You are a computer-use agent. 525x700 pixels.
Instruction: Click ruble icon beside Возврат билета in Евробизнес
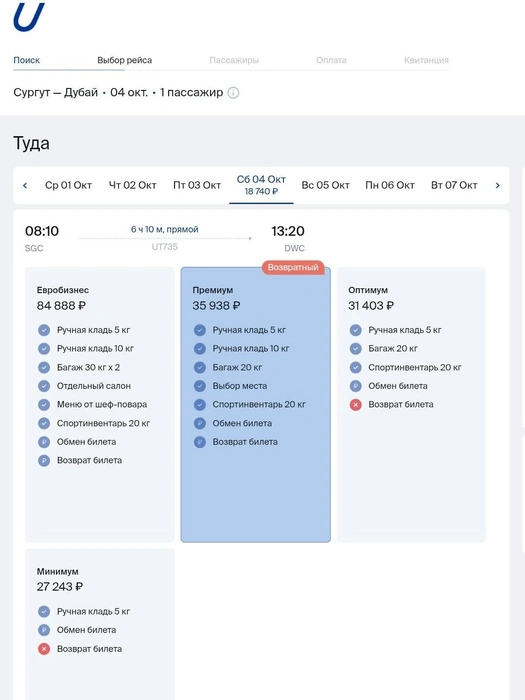44,460
